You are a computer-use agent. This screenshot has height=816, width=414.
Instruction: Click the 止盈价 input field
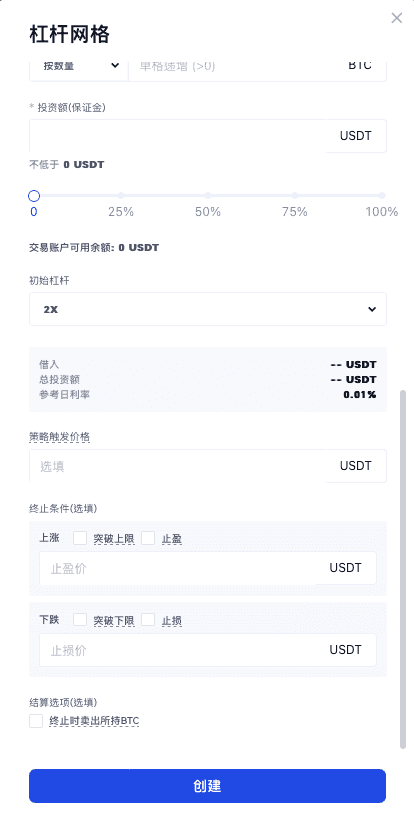tap(177, 568)
